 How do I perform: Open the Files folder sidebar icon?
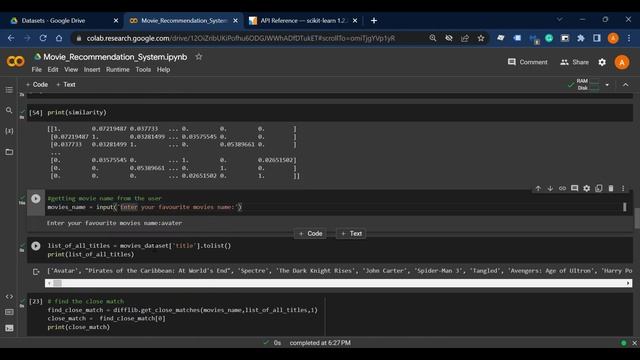pyautogui.click(x=9, y=152)
